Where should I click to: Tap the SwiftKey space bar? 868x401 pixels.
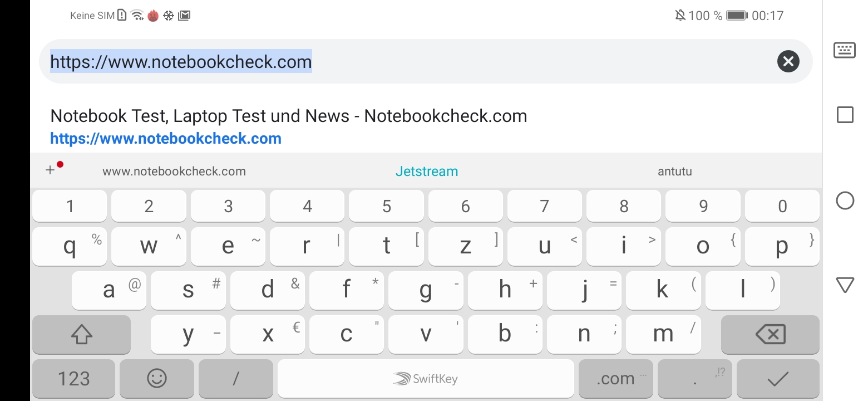426,379
